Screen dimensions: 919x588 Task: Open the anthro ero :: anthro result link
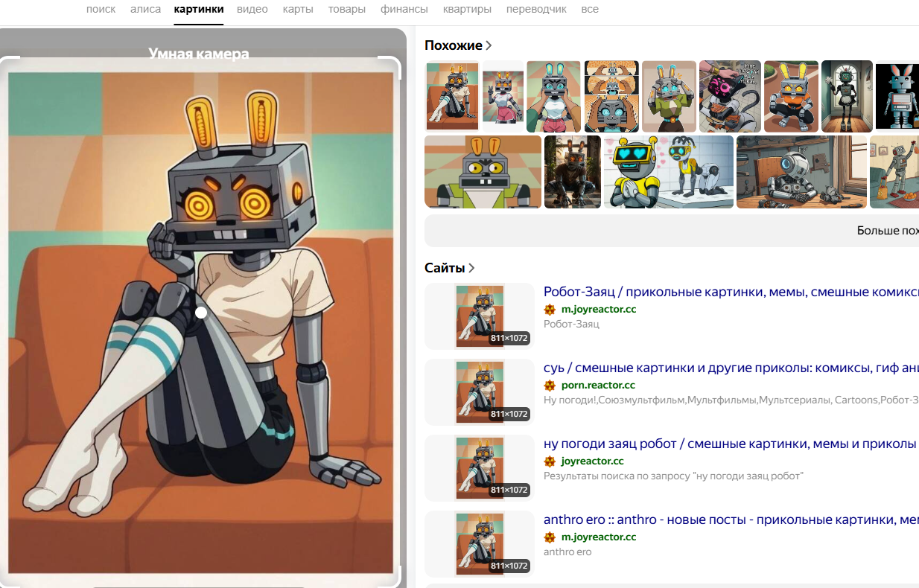pyautogui.click(x=731, y=520)
